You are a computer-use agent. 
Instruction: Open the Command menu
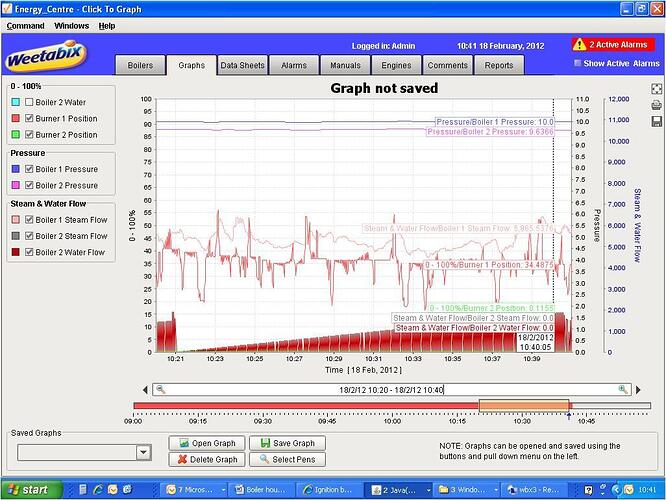(25, 26)
